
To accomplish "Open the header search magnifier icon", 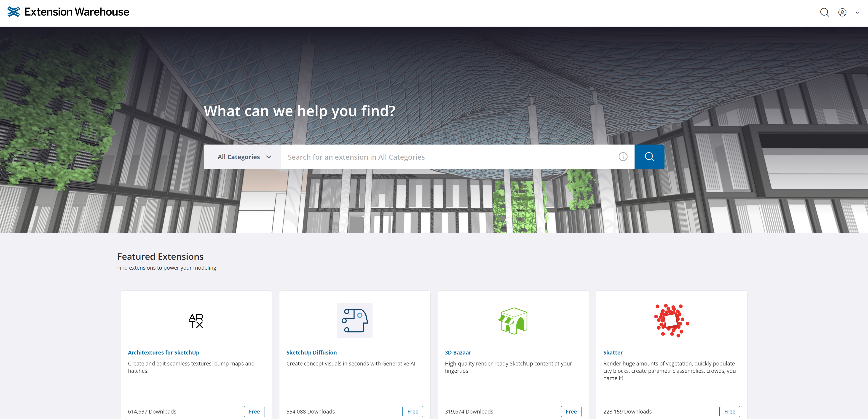I will click(824, 13).
